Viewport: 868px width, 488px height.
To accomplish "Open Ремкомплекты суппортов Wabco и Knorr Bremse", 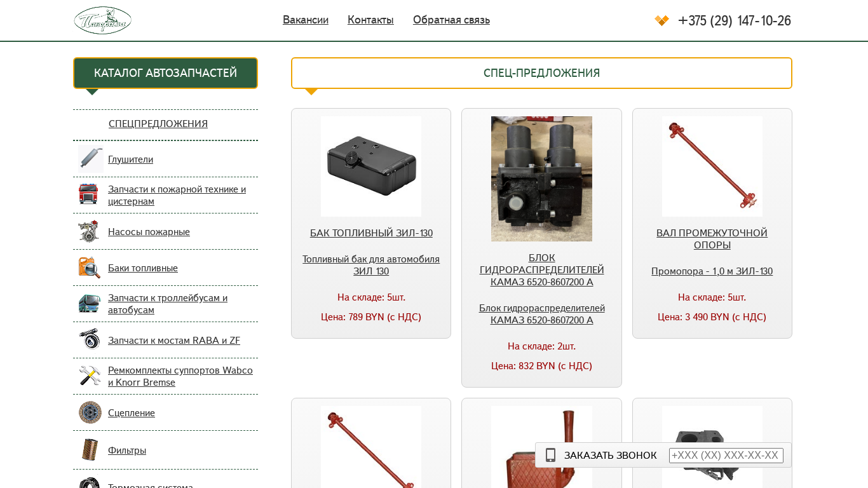I will 180,376.
